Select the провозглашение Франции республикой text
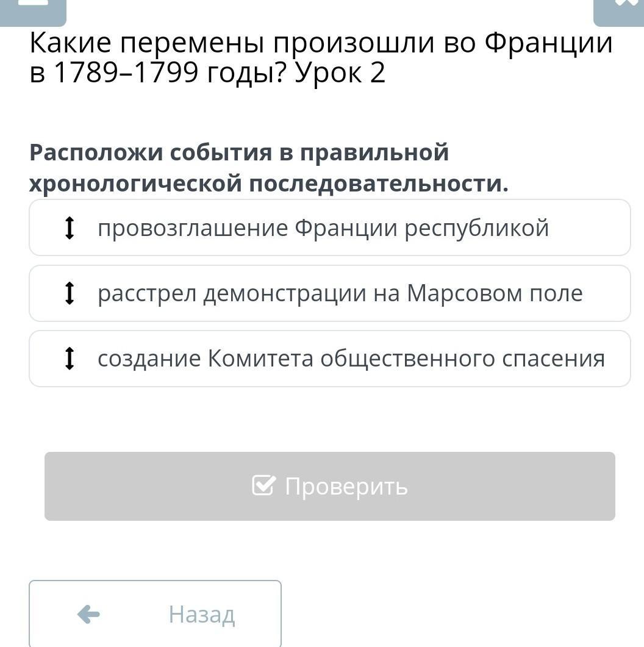The height and width of the screenshot is (647, 644). click(323, 228)
